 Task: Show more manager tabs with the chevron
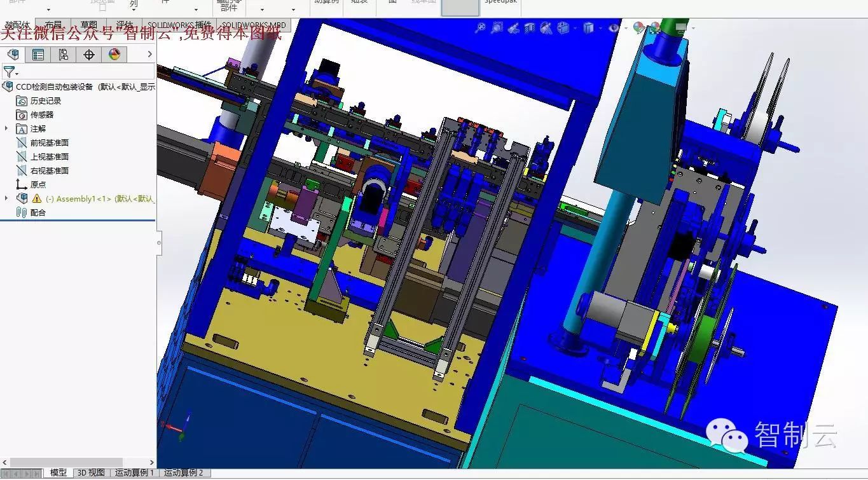[150, 55]
